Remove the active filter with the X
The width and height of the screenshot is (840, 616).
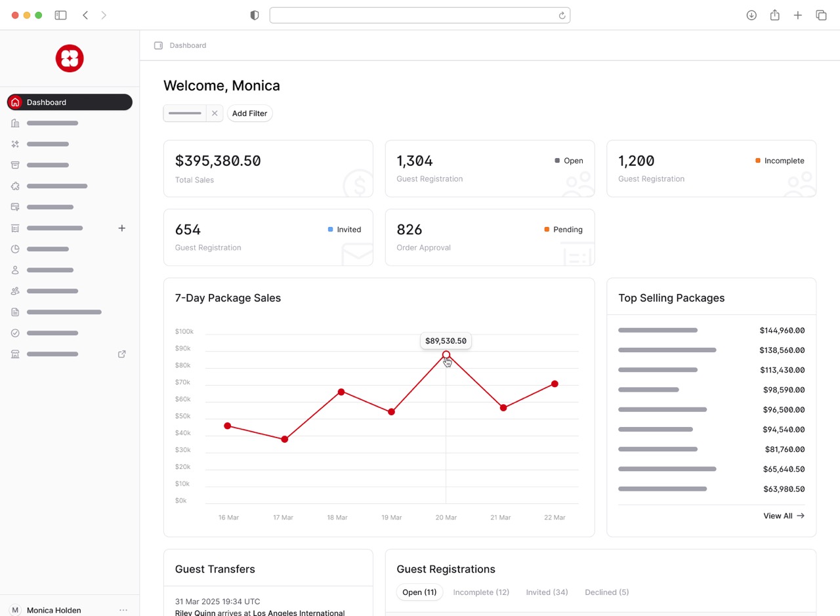(x=215, y=113)
